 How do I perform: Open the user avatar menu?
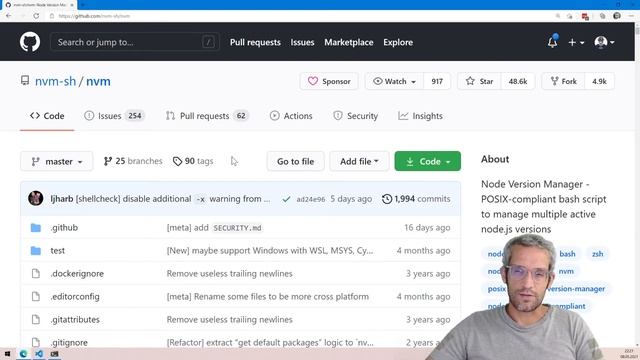604,42
